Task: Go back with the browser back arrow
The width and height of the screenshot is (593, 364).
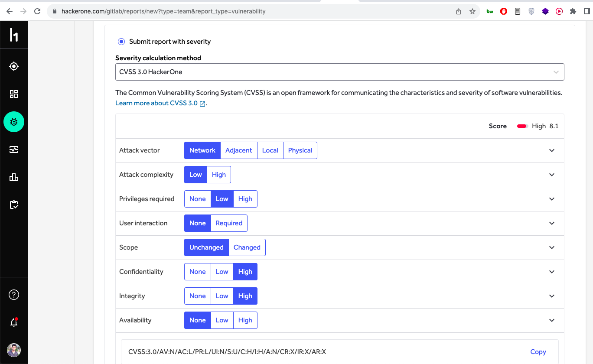Action: tap(10, 11)
